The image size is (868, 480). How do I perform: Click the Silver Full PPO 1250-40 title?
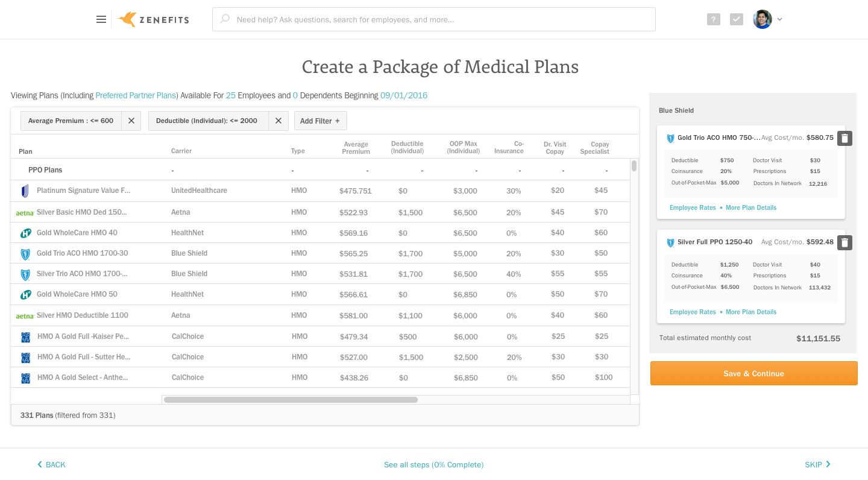pos(715,242)
